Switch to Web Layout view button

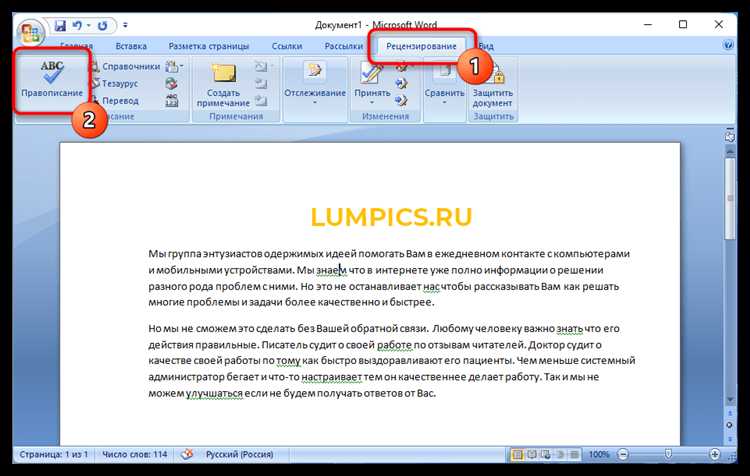[546, 454]
